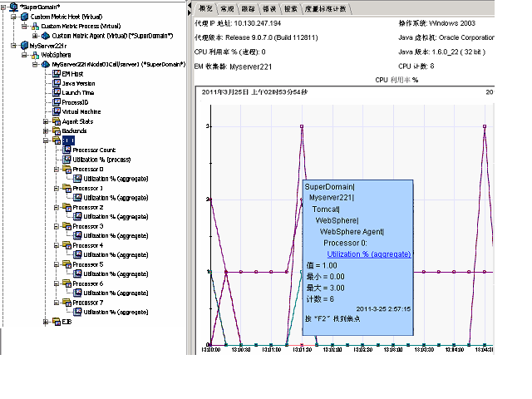Click the MyServer221r host icon
Screen dimensions: 532x399
coord(24,46)
